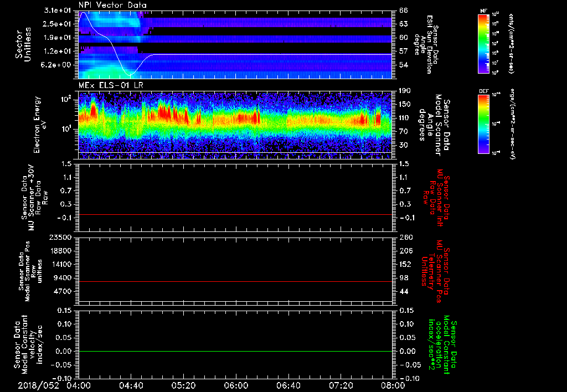
Task: Click the 110 scanner angle tick label
Action: (405, 118)
